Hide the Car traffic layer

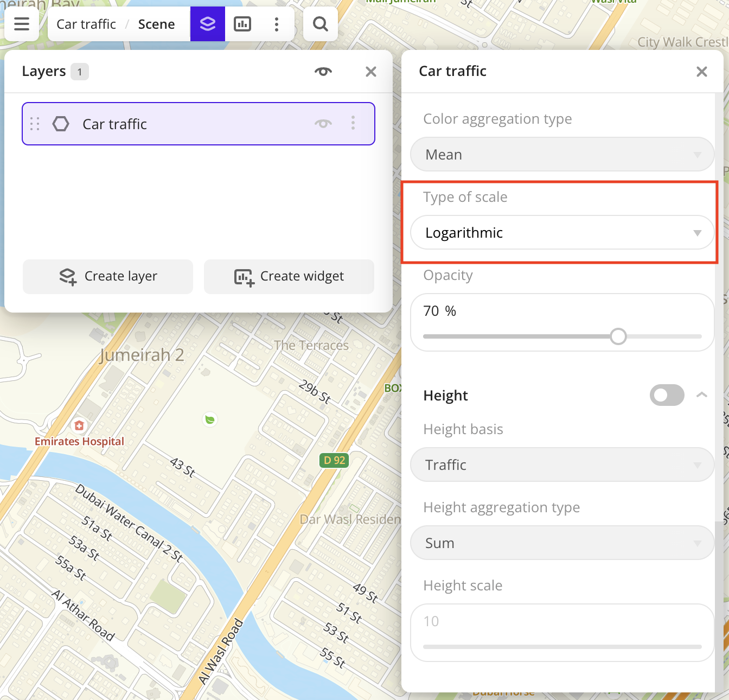click(323, 124)
